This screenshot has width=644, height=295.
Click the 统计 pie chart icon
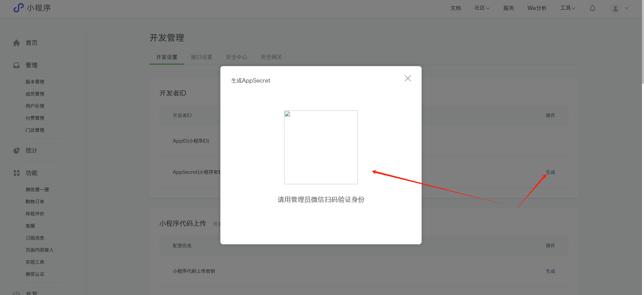pyautogui.click(x=16, y=151)
